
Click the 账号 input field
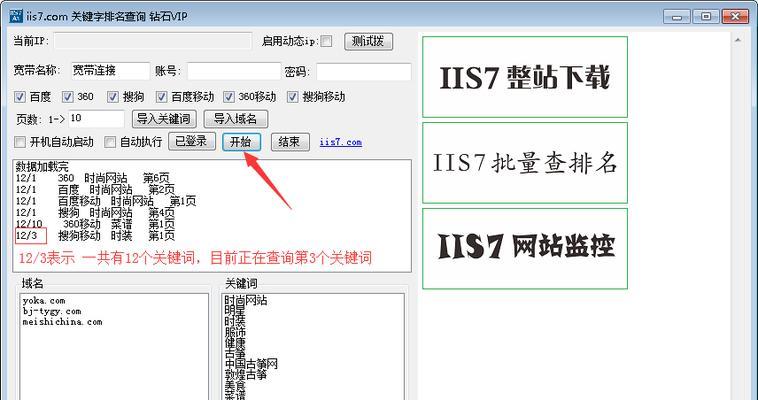pyautogui.click(x=234, y=72)
